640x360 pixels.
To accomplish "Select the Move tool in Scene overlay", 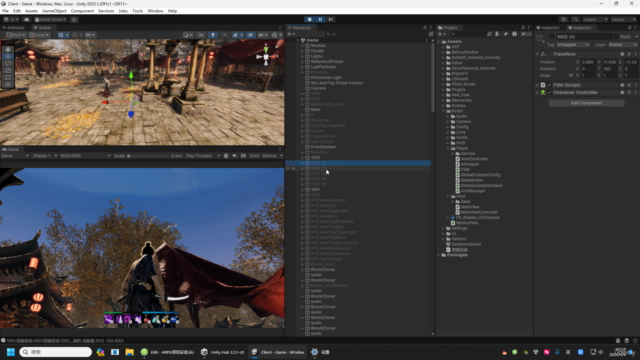I will (x=8, y=56).
